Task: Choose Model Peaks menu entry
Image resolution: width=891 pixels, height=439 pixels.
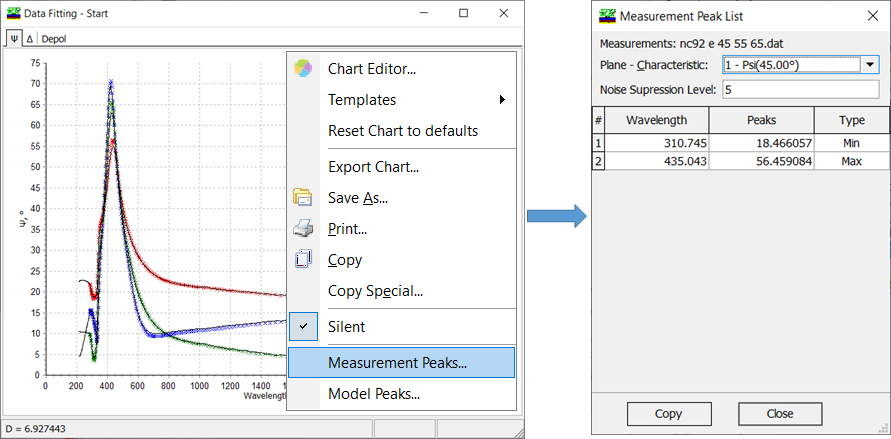Action: (374, 394)
